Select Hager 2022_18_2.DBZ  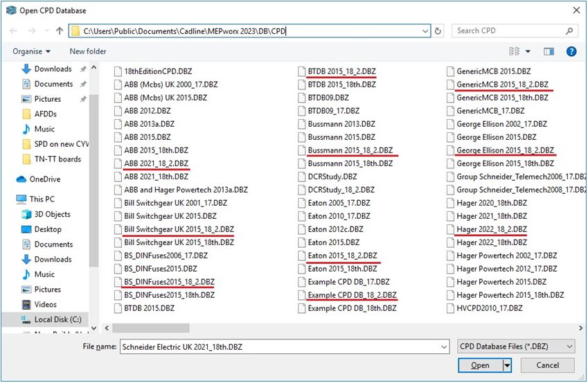tap(492, 229)
